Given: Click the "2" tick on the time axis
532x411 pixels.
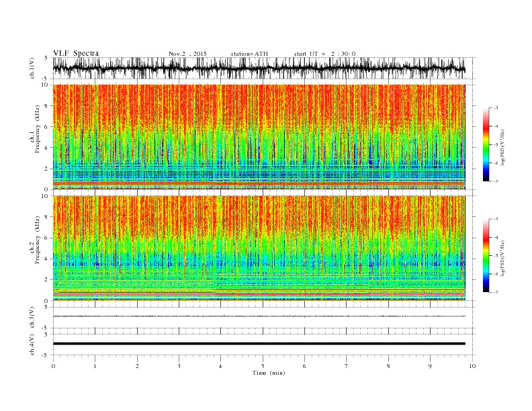Looking at the screenshot, I should (x=137, y=366).
